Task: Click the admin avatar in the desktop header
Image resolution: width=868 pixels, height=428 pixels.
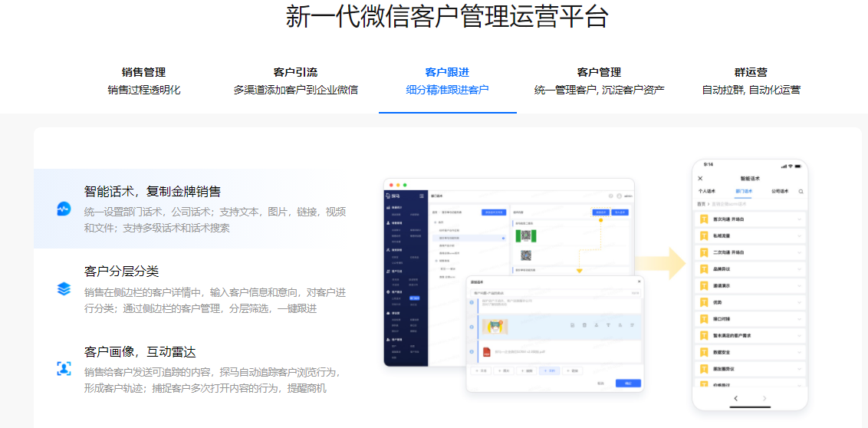Action: (620, 196)
